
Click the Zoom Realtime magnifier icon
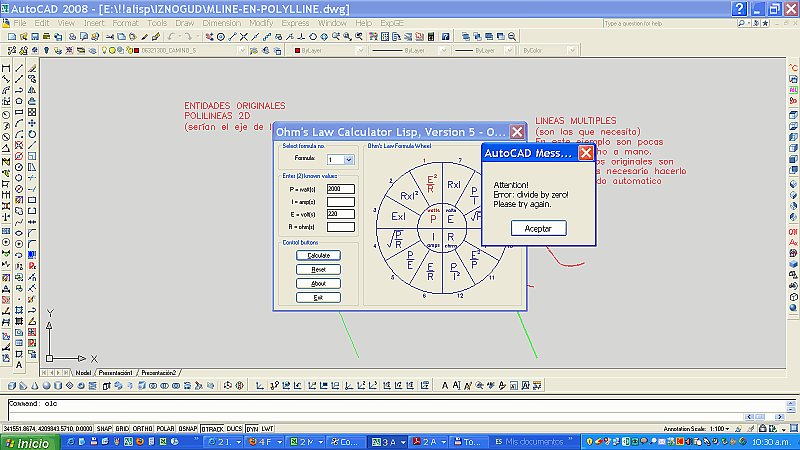pyautogui.click(x=336, y=36)
